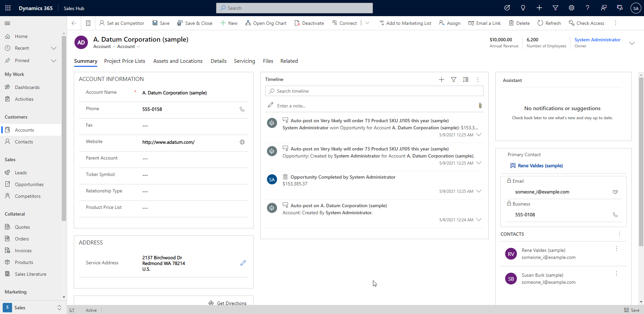
Task: Click the sidebar vertical scrollbar
Action: pyautogui.click(x=64, y=129)
